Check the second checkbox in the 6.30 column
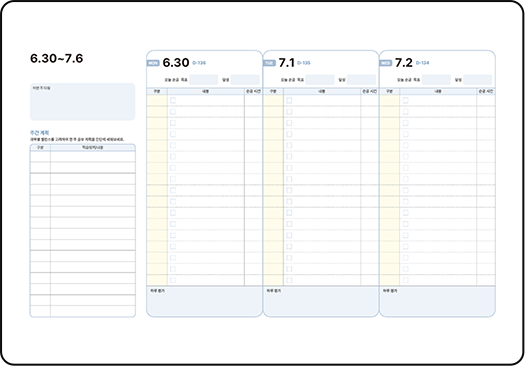525x366 pixels. (173, 112)
